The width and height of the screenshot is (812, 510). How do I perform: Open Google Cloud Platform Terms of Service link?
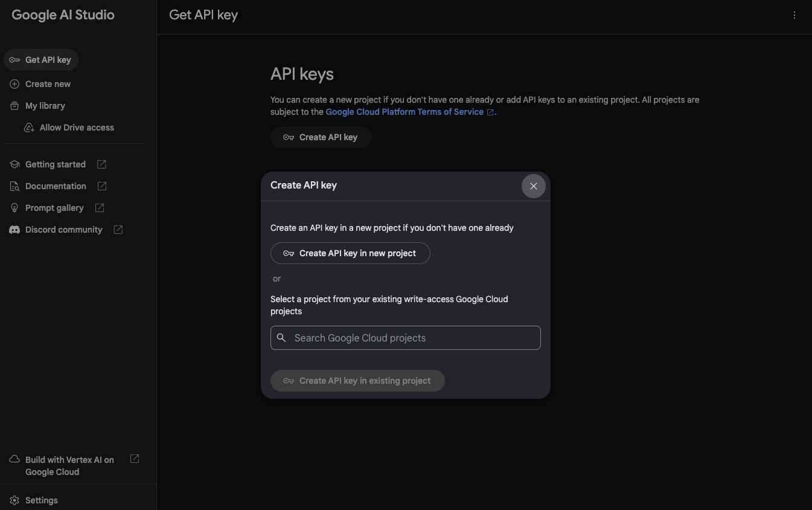[404, 112]
